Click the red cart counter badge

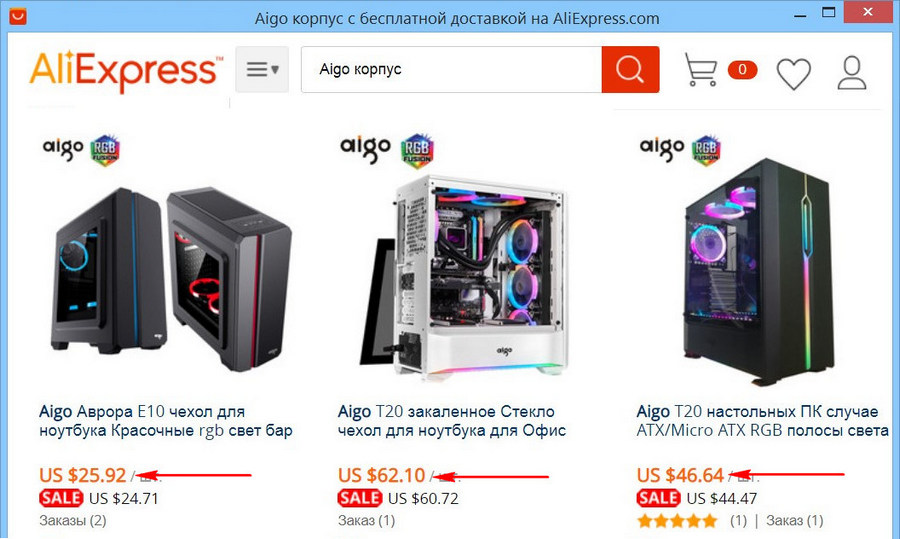click(742, 69)
